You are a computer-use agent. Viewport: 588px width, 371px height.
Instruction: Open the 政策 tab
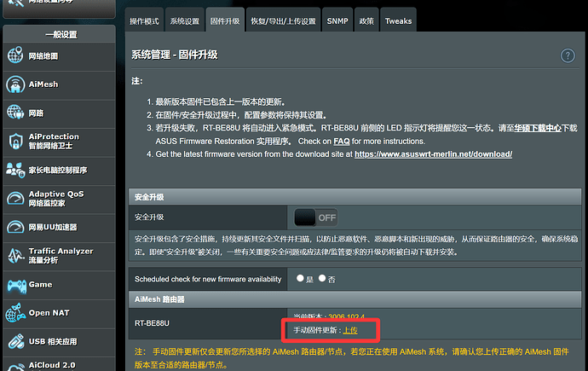pyautogui.click(x=366, y=21)
